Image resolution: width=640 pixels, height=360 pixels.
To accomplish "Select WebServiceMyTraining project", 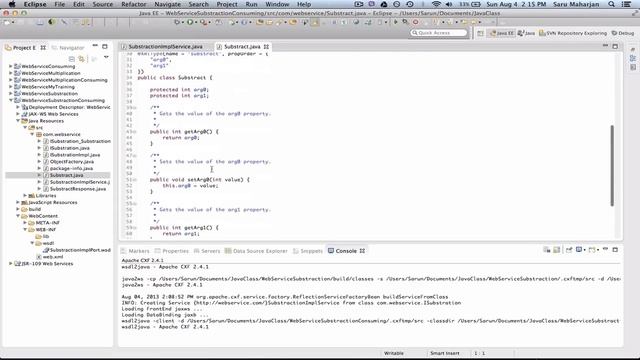I will point(48,87).
